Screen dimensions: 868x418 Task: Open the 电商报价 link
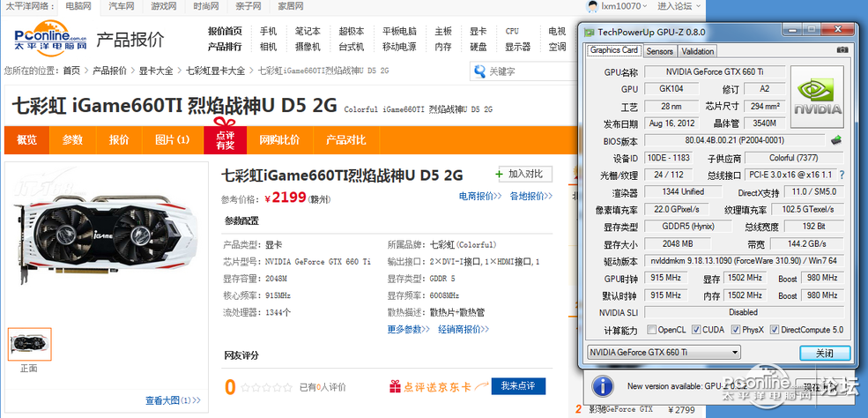[480, 196]
